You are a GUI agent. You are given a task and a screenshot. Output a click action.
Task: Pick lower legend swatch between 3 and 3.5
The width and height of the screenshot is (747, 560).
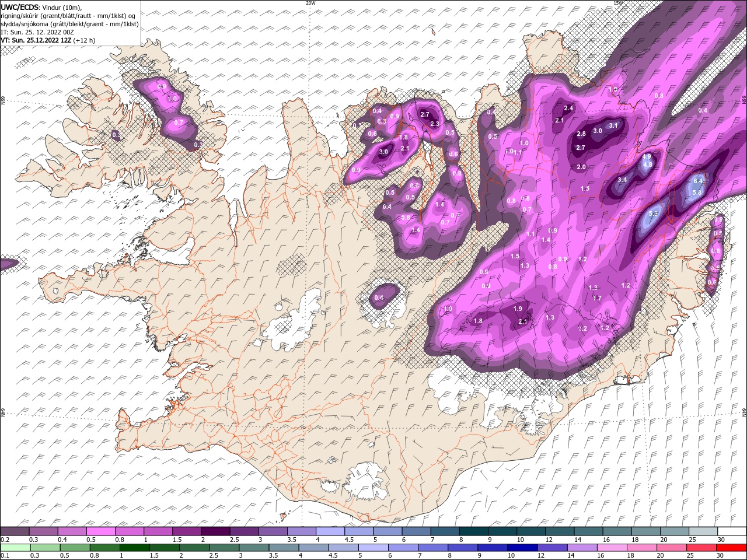click(253, 548)
